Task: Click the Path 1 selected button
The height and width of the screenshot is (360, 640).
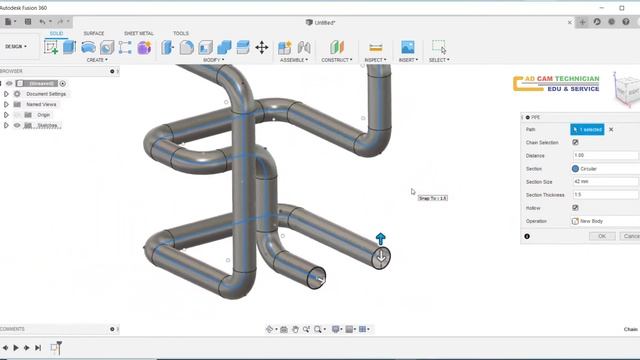Action: tap(587, 129)
